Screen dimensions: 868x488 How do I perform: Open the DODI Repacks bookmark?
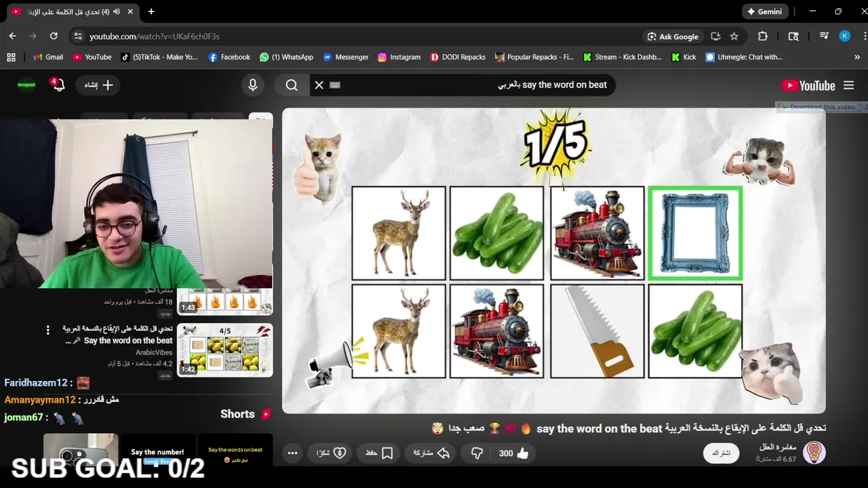click(x=457, y=57)
